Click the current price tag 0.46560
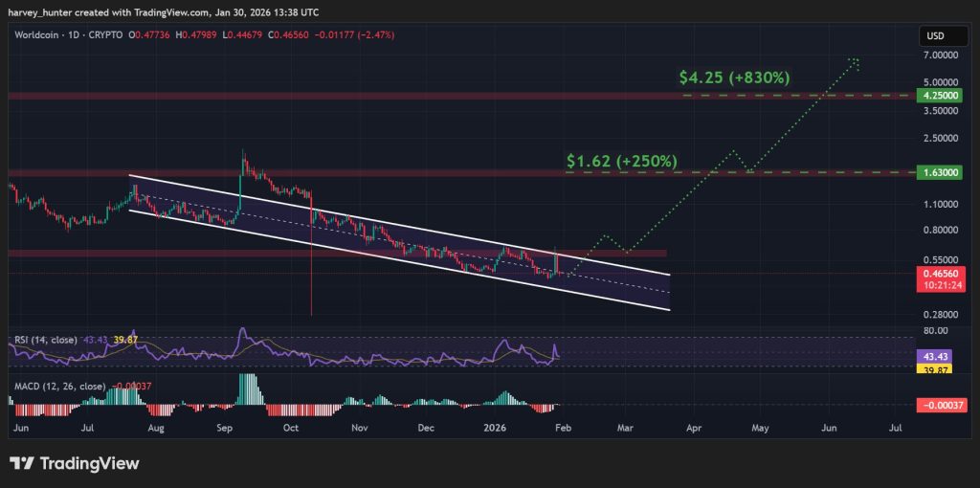Screen dimensions: 980x488 point(939,274)
